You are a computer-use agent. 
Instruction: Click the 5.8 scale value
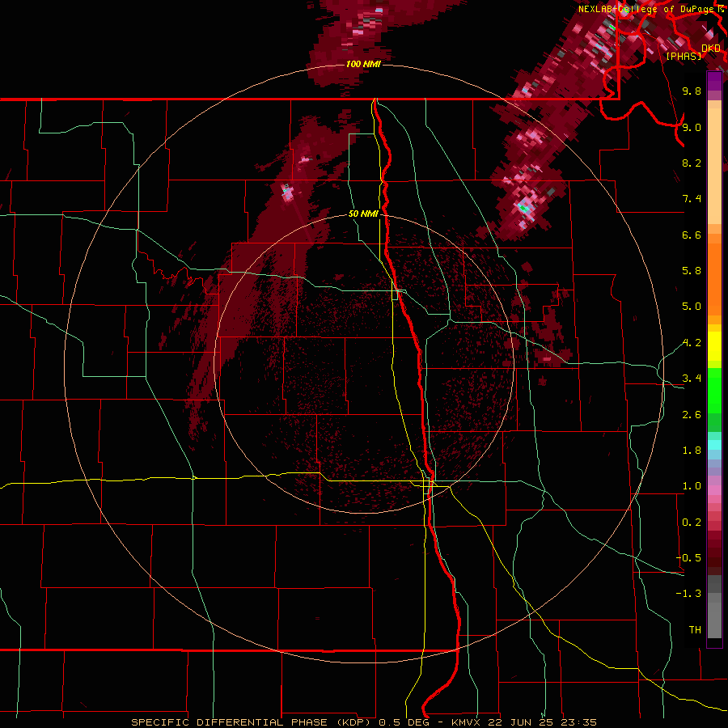click(692, 271)
